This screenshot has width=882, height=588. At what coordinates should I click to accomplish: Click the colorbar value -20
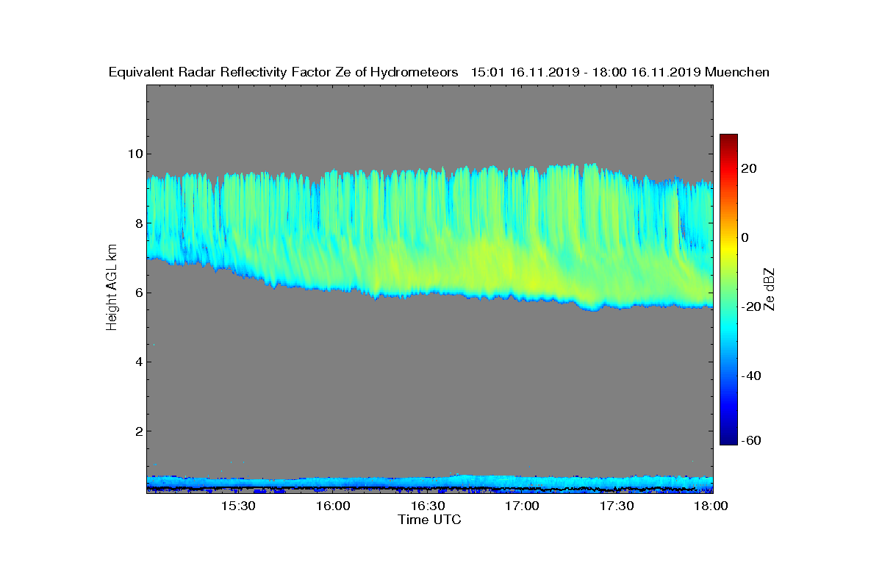pyautogui.click(x=751, y=306)
